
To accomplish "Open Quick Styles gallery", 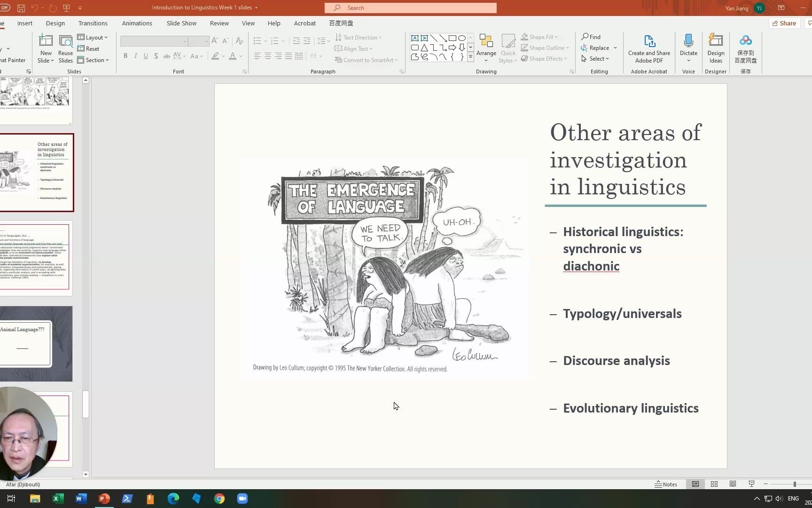I will coord(508,48).
